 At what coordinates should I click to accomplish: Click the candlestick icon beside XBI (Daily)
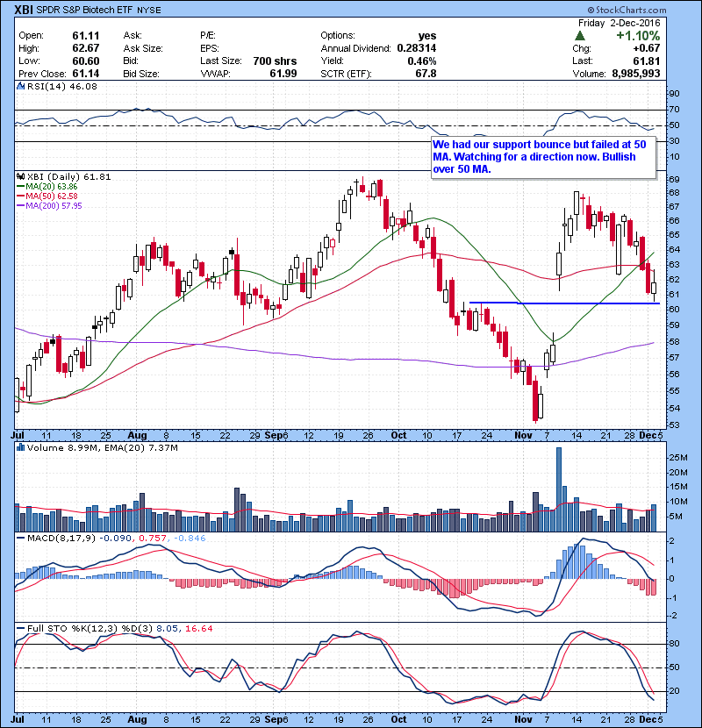(20, 177)
